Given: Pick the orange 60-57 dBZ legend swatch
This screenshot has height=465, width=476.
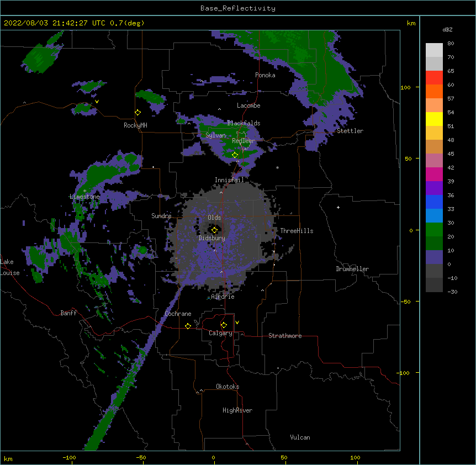Looking at the screenshot, I should click(434, 91).
